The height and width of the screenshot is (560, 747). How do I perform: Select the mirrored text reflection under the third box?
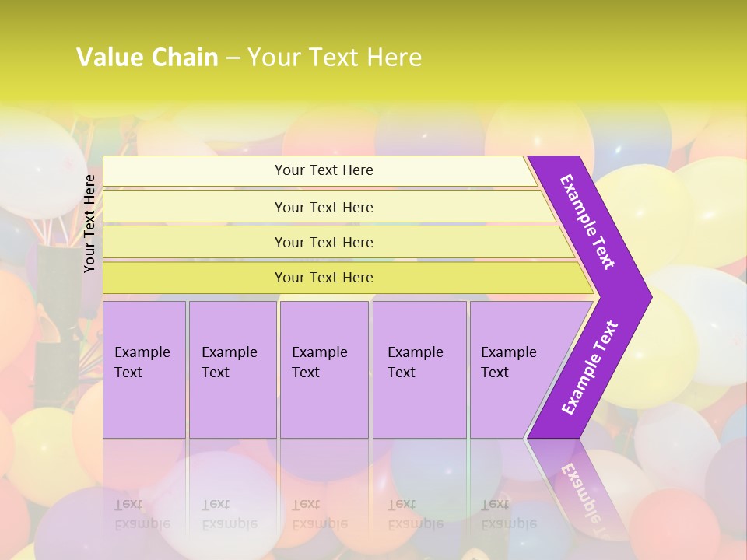click(319, 513)
